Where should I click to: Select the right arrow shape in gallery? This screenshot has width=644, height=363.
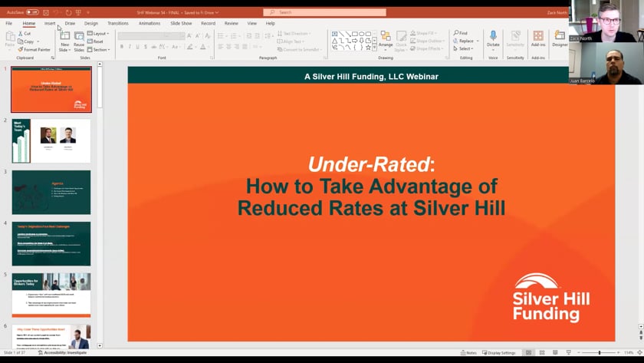[354, 41]
